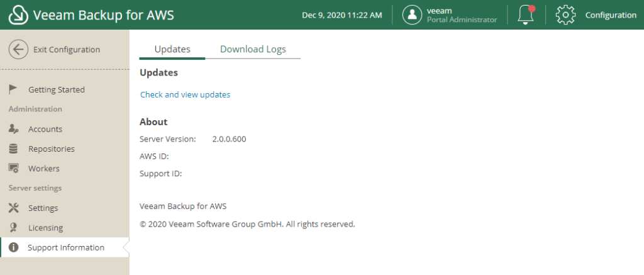Click the Check and view updates link
The width and height of the screenshot is (644, 275).
point(186,94)
